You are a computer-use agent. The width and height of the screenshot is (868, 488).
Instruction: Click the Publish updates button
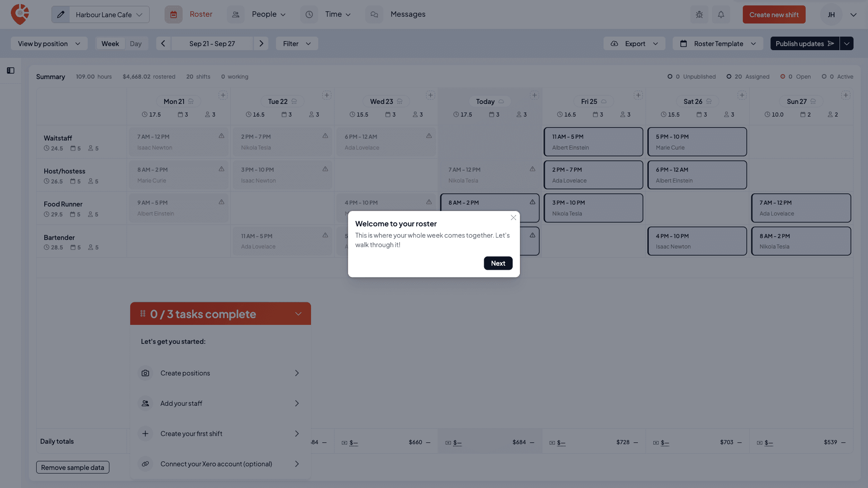pyautogui.click(x=805, y=43)
